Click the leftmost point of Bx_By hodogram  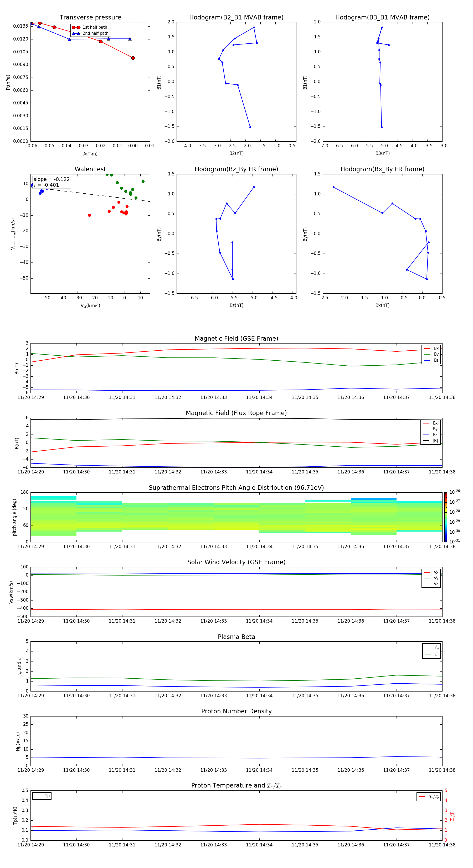coord(334,187)
